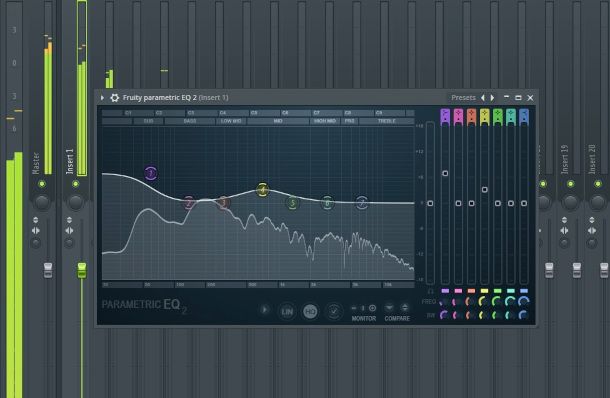
Task: Click the Master track pan knob
Action: (x=42, y=202)
